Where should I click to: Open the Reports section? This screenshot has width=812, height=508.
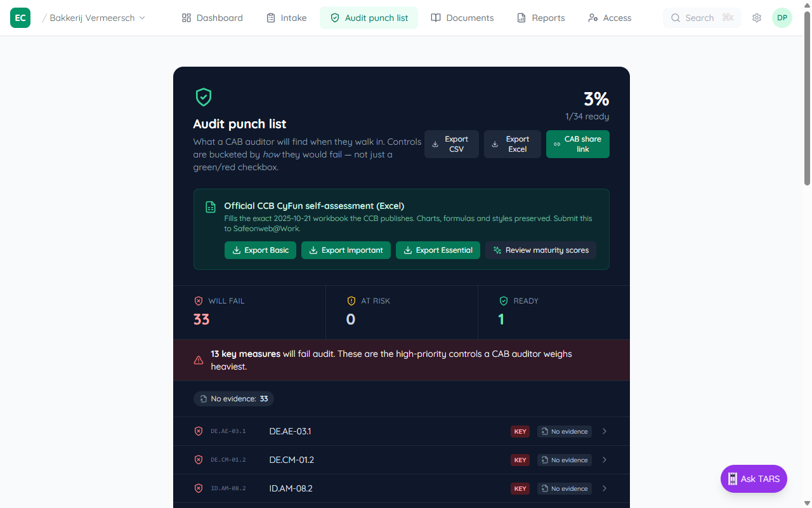point(540,18)
